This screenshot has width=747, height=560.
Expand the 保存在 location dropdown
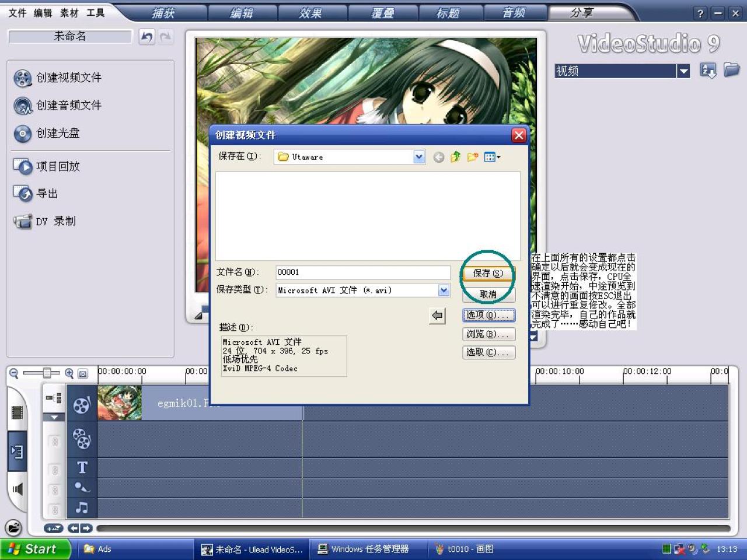point(418,156)
